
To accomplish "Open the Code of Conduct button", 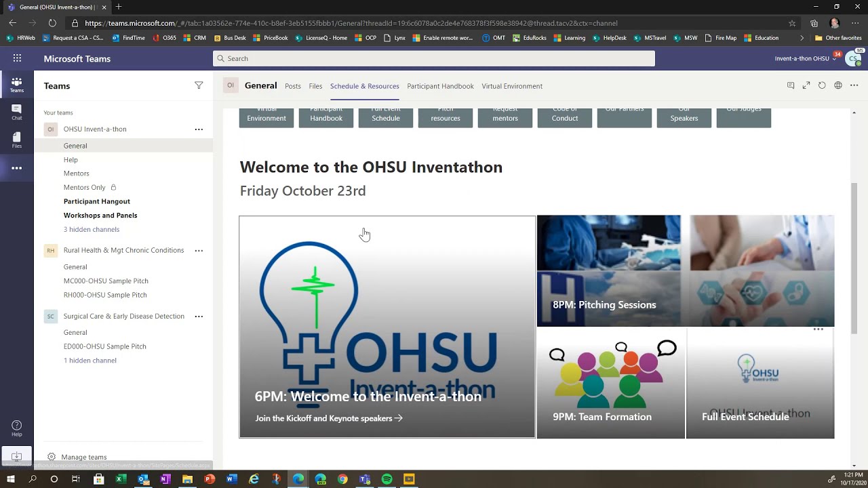I will [x=565, y=117].
